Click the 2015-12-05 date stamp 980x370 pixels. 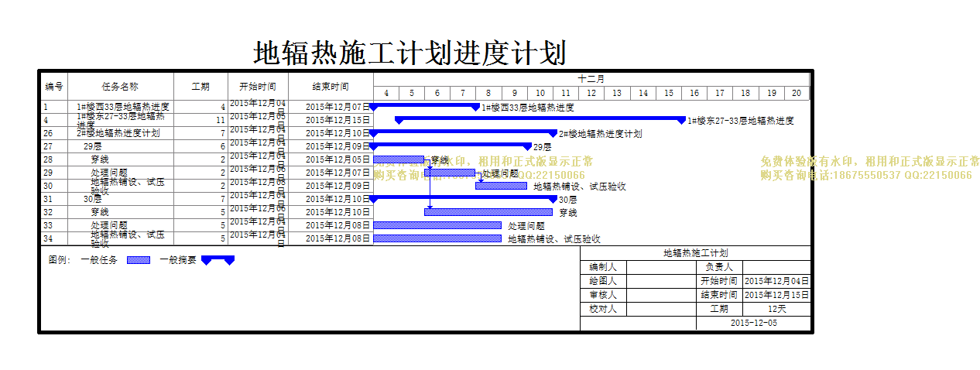753,323
